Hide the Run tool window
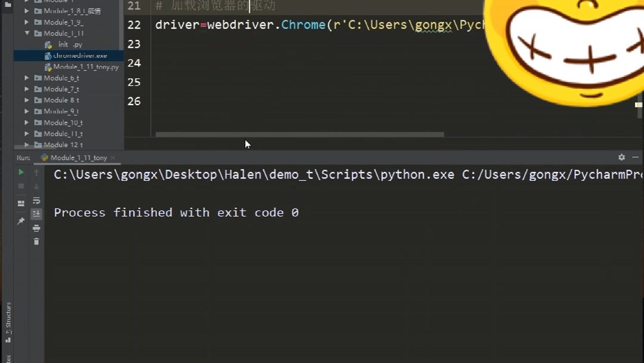644x363 pixels. click(635, 157)
